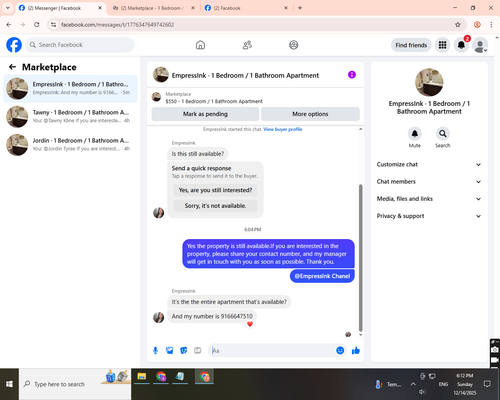Click the Windows taskbar search box
The width and height of the screenshot is (500, 400).
(x=75, y=384)
